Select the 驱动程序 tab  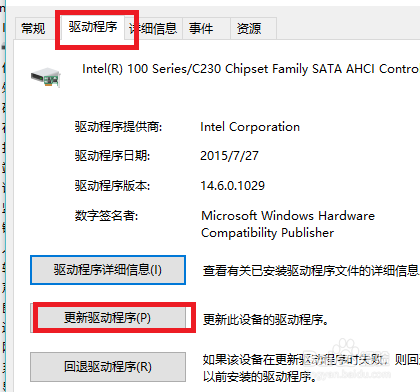[x=93, y=27]
